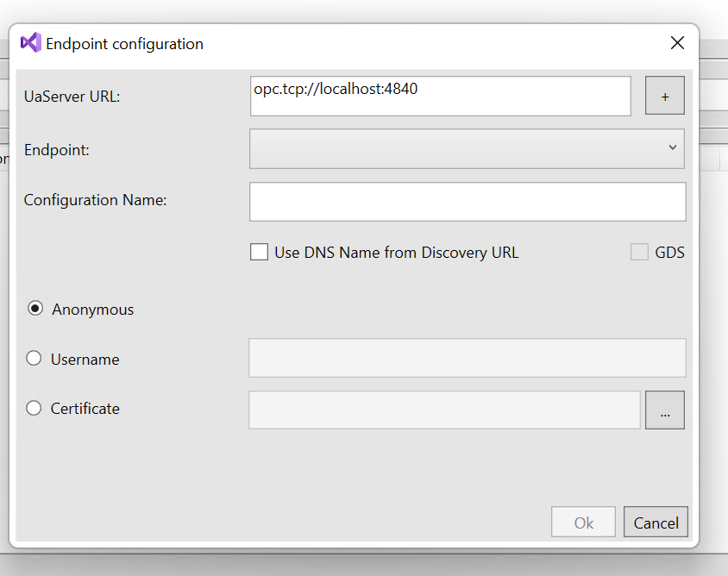
Task: Click the Certificate path text field
Action: pyautogui.click(x=444, y=410)
